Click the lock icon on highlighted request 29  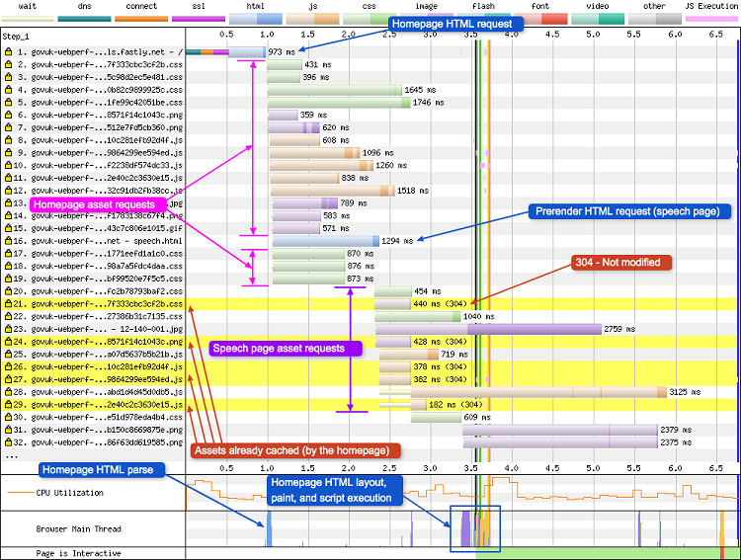8,405
